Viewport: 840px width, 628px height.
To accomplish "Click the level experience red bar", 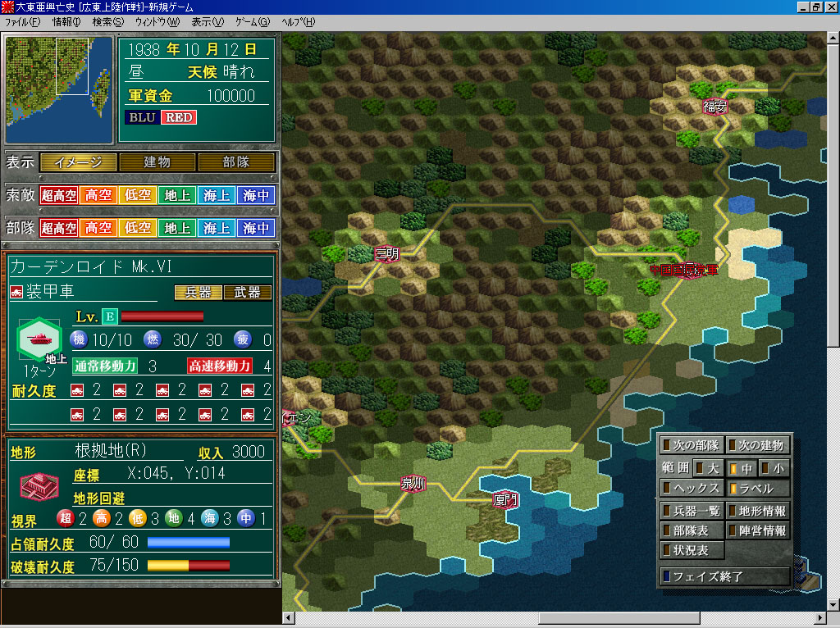I will 162,316.
